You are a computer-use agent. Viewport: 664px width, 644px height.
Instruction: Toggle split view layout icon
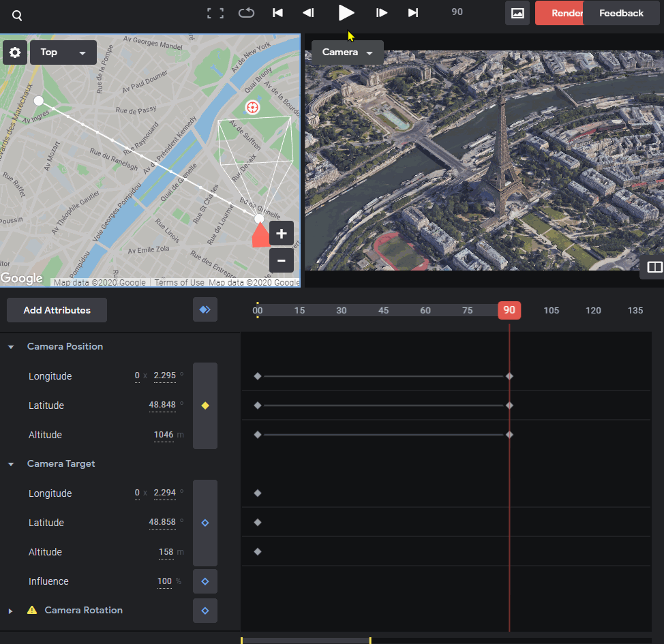click(654, 267)
